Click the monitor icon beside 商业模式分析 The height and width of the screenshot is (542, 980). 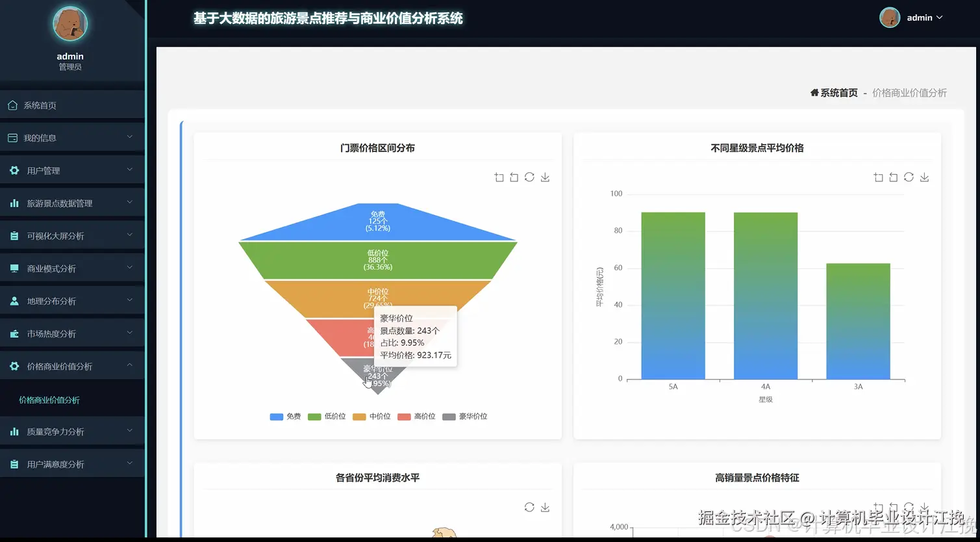tap(14, 268)
